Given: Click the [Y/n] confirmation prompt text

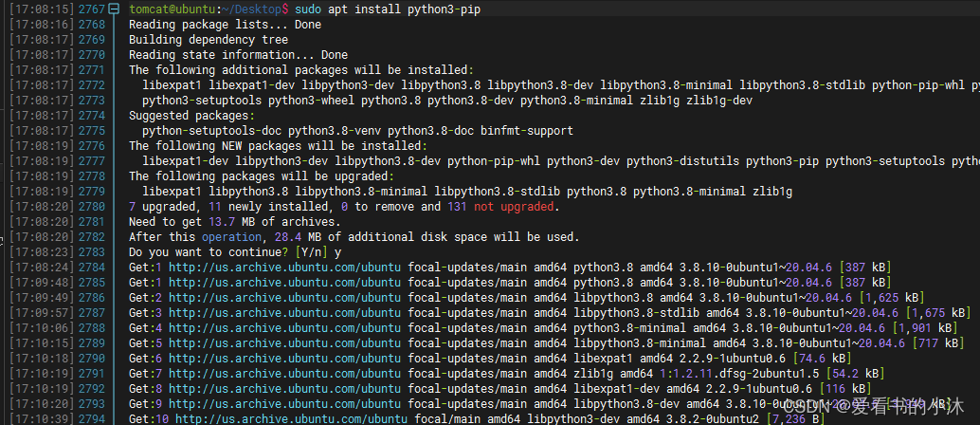Looking at the screenshot, I should (x=309, y=251).
